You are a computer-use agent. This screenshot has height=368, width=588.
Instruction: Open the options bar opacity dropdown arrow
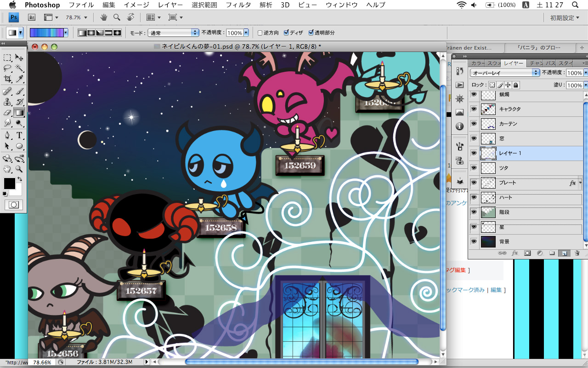(246, 33)
